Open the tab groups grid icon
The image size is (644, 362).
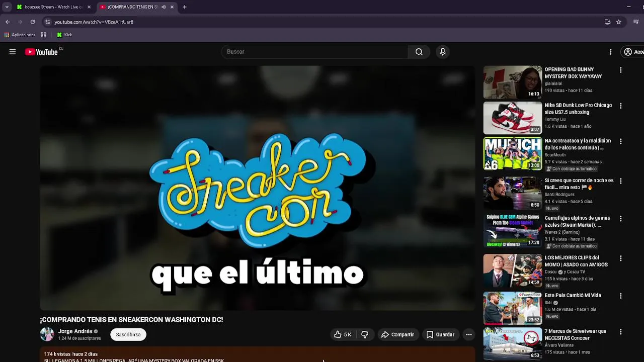click(44, 35)
